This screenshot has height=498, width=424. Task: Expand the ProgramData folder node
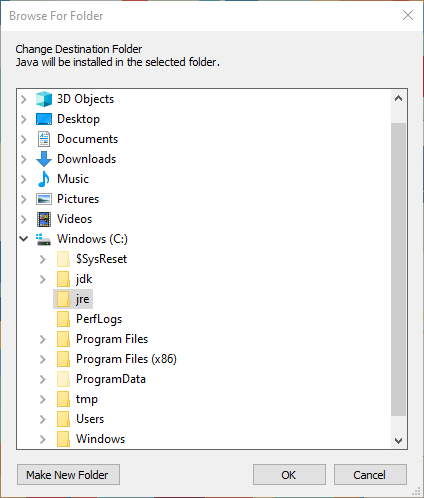[43, 379]
